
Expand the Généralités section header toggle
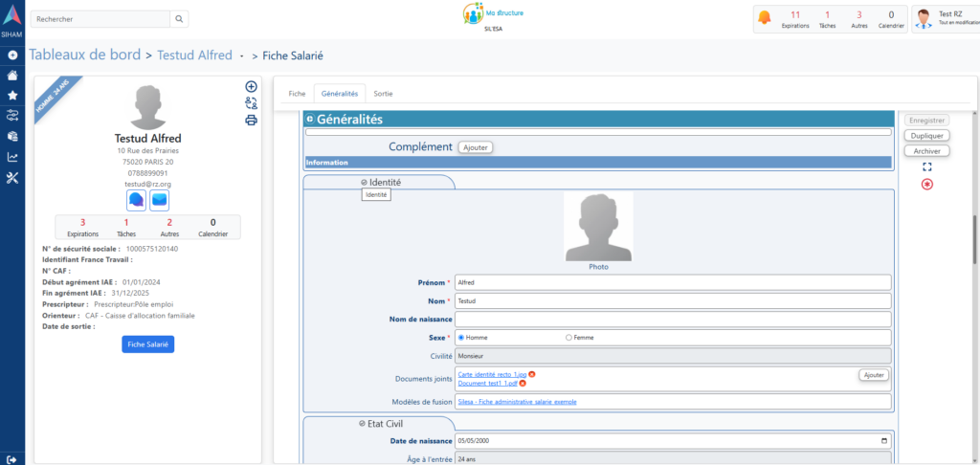310,120
